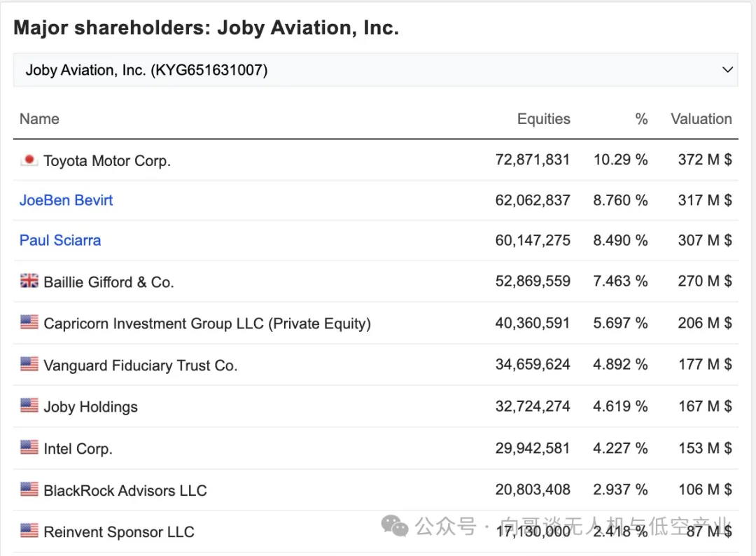Click the Intel Corp. shareholder name
The width and height of the screenshot is (756, 556).
(78, 449)
